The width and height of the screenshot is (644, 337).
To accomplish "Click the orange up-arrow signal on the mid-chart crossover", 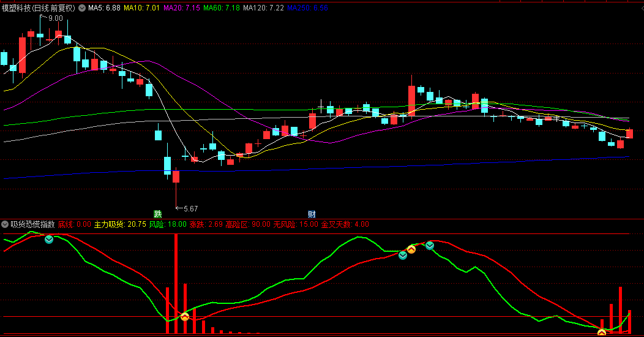I will click(x=411, y=249).
